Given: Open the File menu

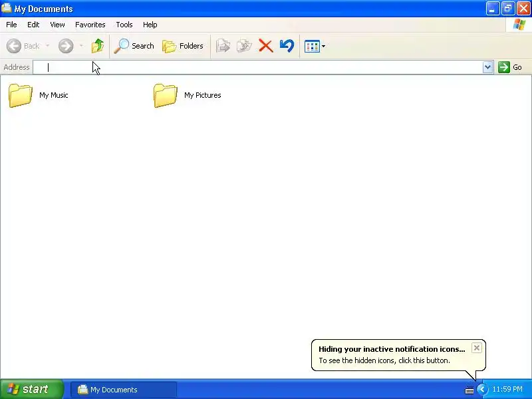Looking at the screenshot, I should click(x=11, y=25).
